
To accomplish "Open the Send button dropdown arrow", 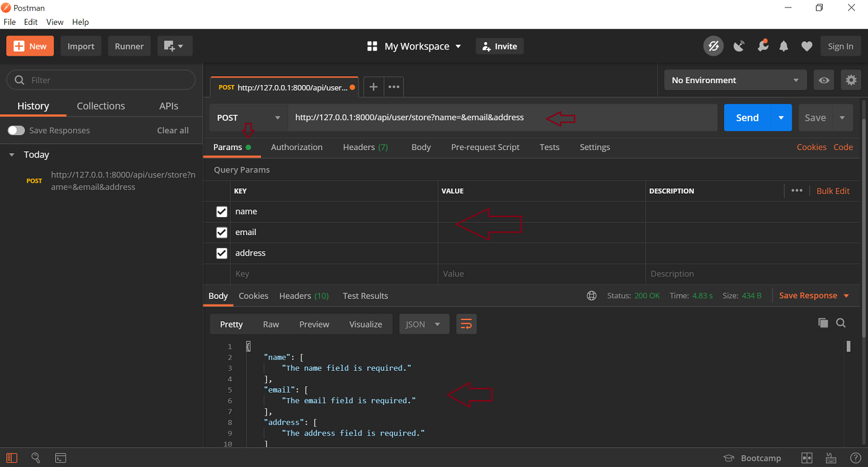I will point(781,117).
